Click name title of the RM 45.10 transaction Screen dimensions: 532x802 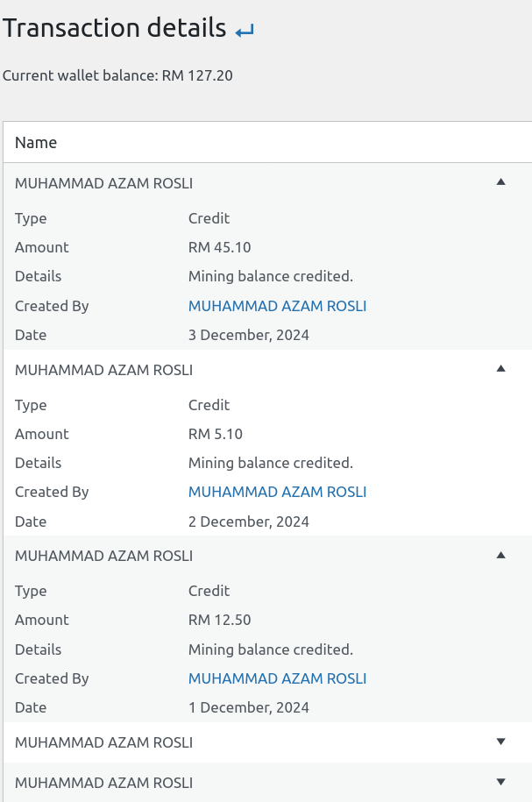103,183
